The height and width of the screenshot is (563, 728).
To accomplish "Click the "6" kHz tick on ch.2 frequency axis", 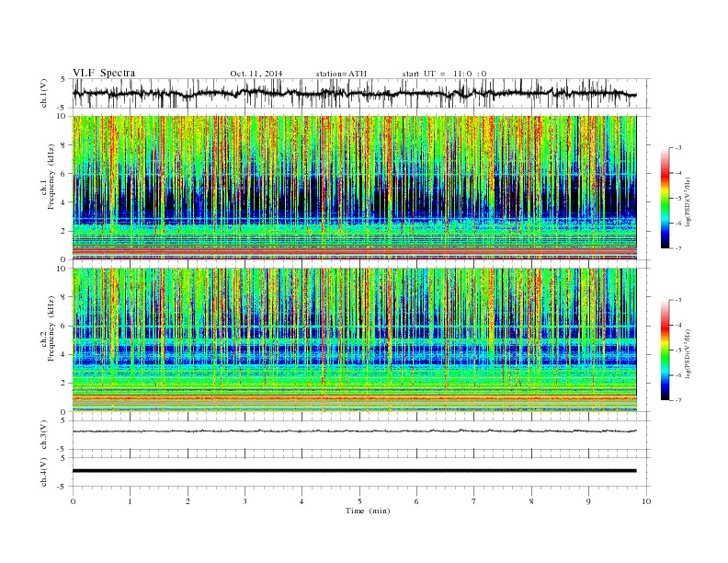I will click(63, 326).
